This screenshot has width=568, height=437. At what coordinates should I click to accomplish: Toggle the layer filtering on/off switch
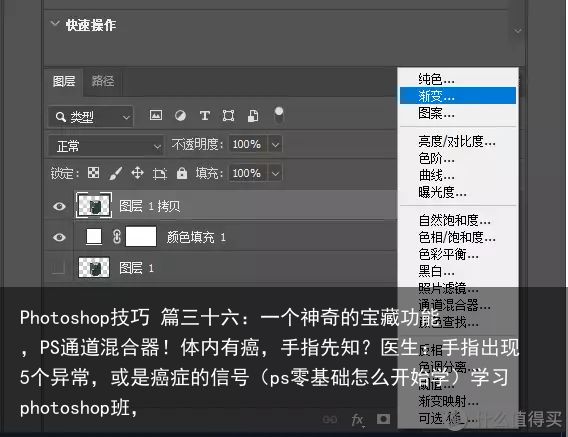(x=279, y=115)
